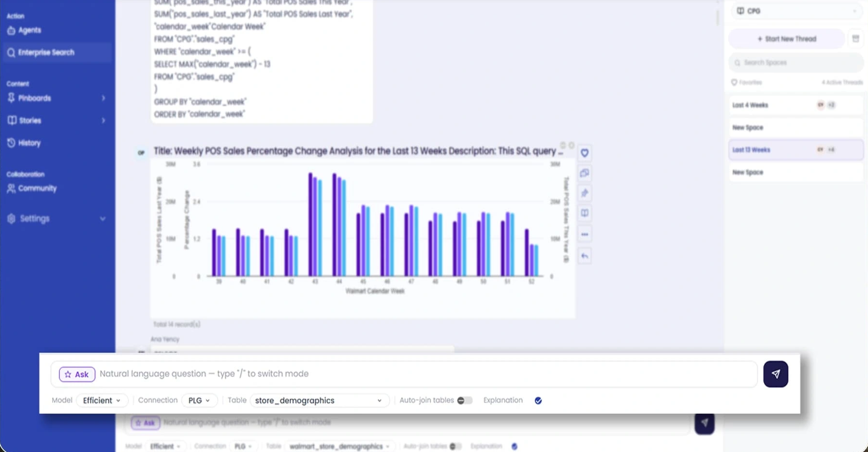Open the Community section

point(32,188)
